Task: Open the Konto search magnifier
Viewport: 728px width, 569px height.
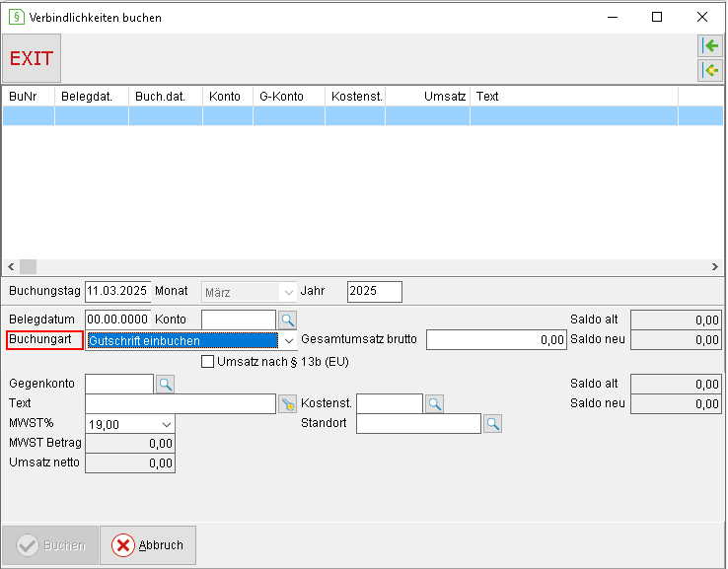Action: (287, 320)
